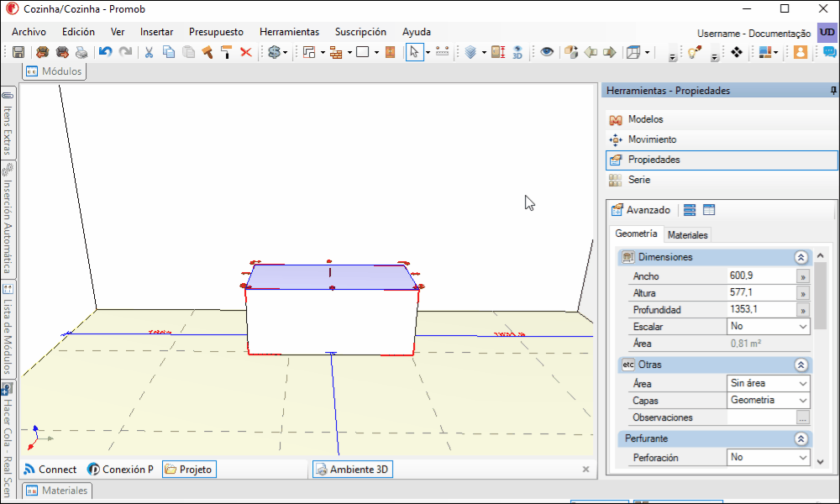Open the dollar icon dropdown arrow
840x504 pixels.
(x=285, y=52)
